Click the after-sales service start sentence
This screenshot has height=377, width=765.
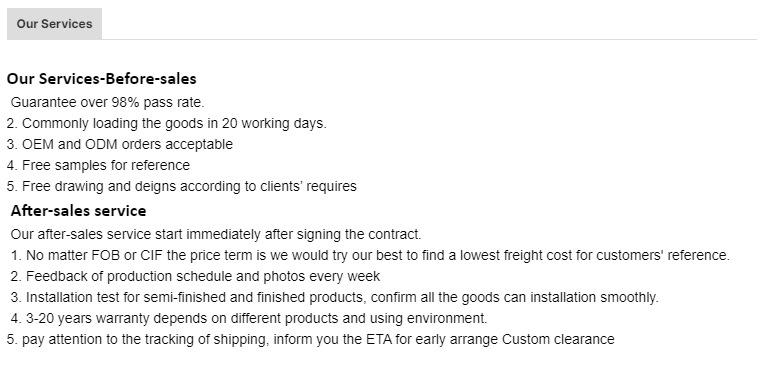[216, 234]
